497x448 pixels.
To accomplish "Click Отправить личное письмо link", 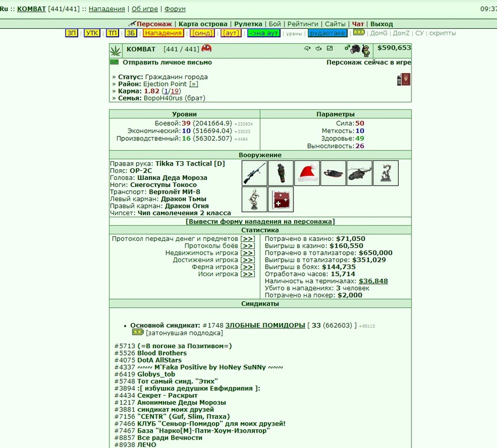I will click(x=167, y=62).
